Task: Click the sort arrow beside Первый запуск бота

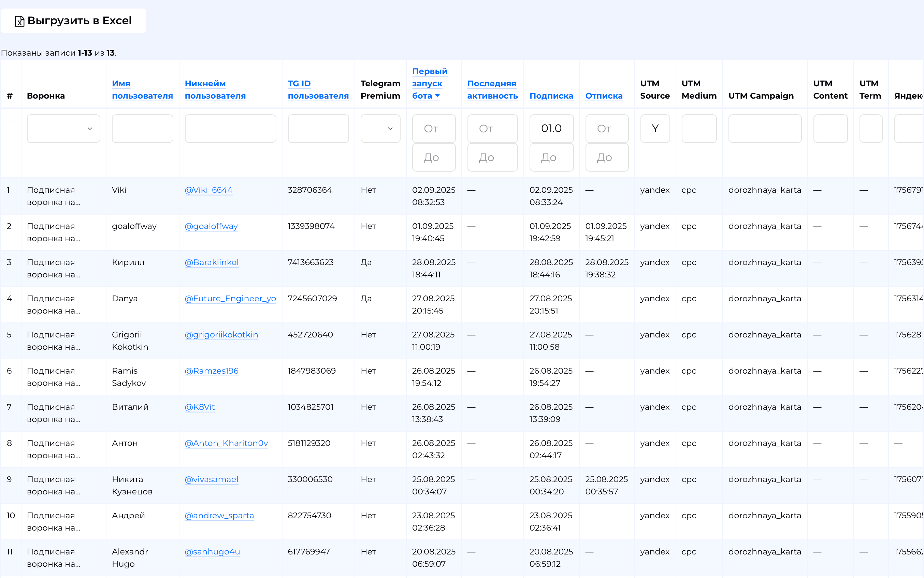Action: tap(437, 96)
